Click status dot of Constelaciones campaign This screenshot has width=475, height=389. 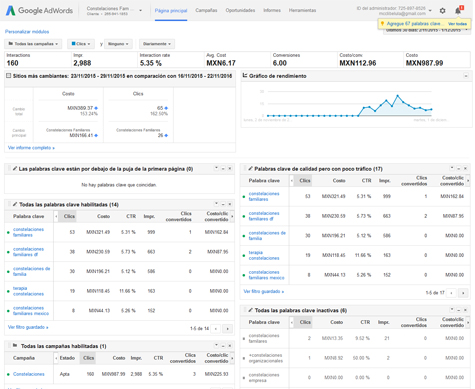(8, 374)
